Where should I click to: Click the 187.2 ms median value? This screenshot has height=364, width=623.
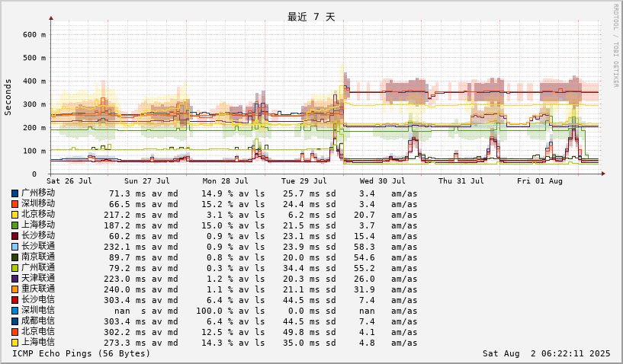pyautogui.click(x=125, y=226)
